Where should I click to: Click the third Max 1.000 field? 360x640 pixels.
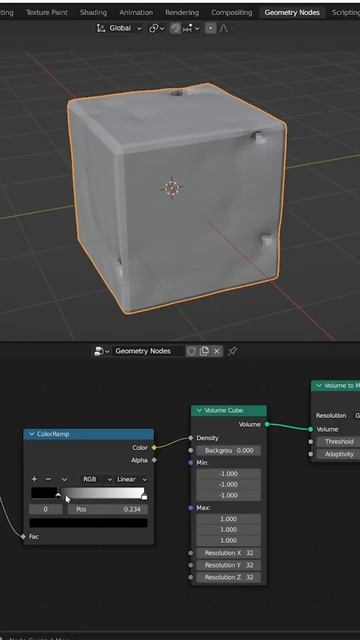(x=228, y=540)
